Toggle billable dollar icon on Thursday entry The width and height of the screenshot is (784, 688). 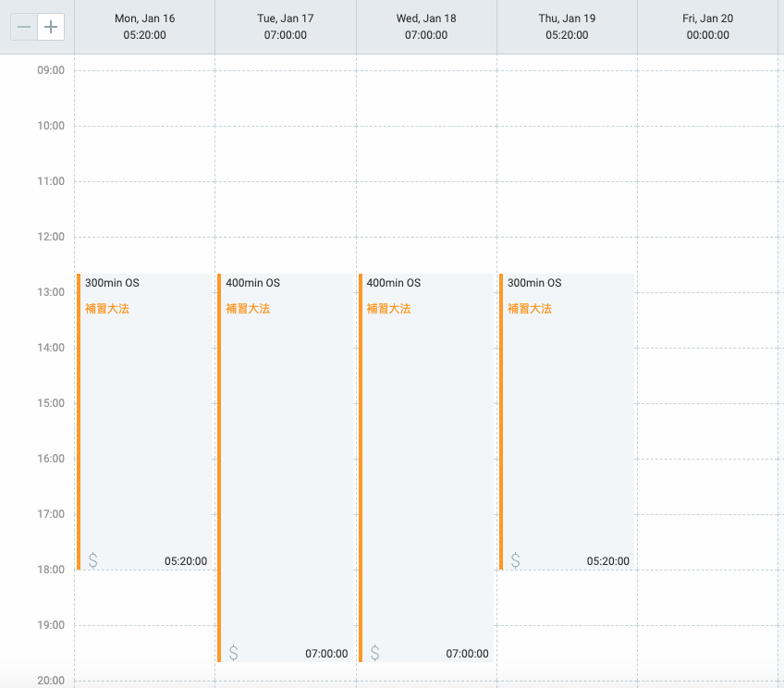tap(515, 560)
